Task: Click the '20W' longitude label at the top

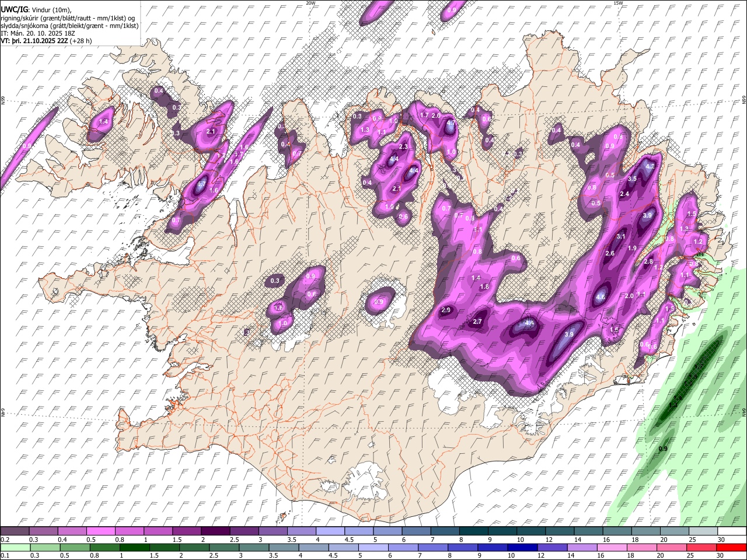Action: (x=310, y=3)
